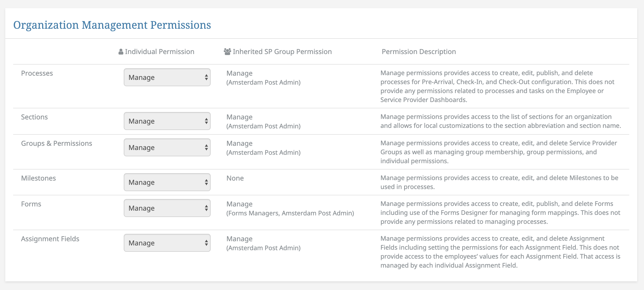Open the Milestones individual permission dropdown

(167, 182)
